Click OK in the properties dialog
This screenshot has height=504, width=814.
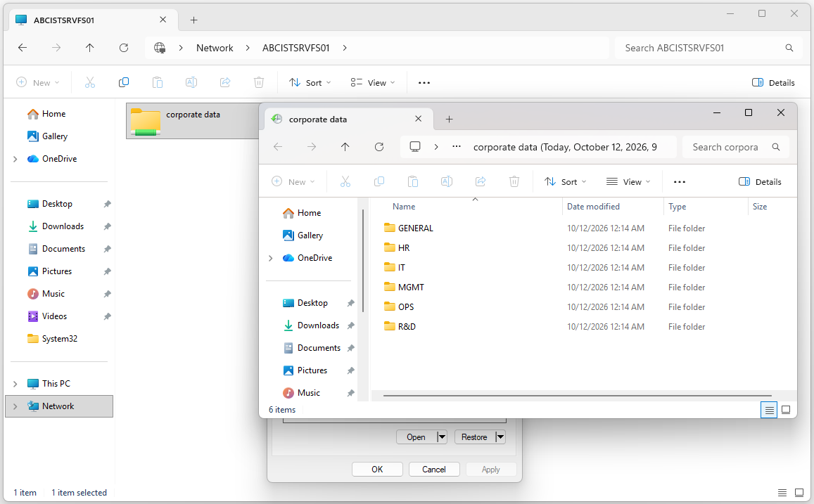pyautogui.click(x=377, y=470)
